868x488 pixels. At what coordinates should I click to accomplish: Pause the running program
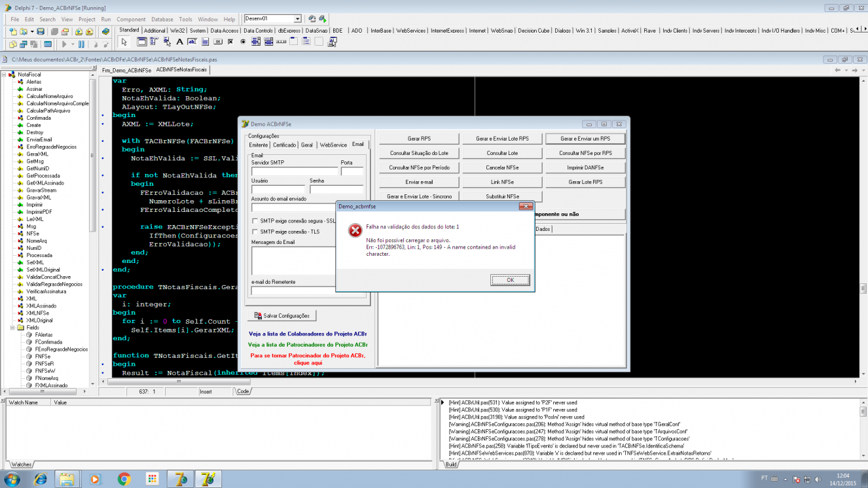tap(82, 44)
